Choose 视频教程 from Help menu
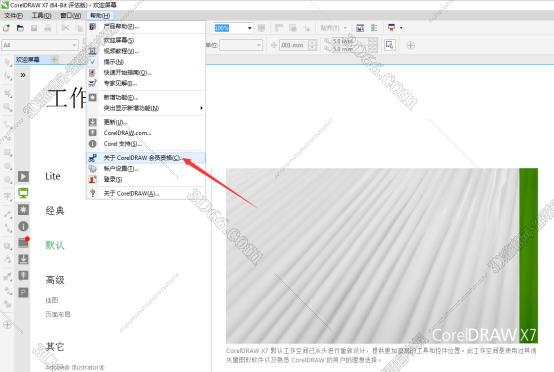Image resolution: width=554 pixels, height=372 pixels. [x=146, y=51]
